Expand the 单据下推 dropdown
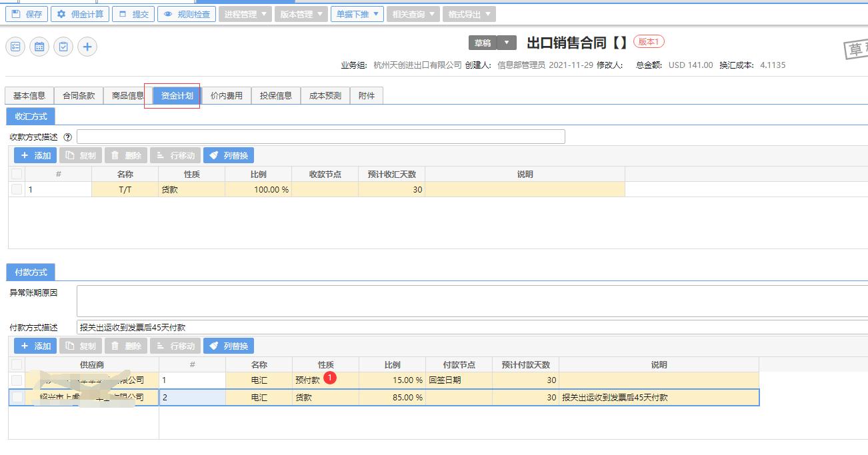The width and height of the screenshot is (868, 455). tap(358, 13)
